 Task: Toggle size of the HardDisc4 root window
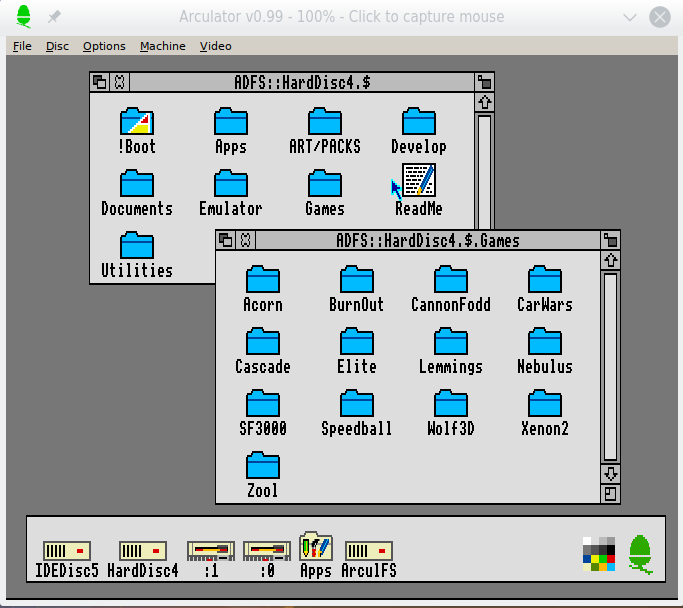pos(485,82)
